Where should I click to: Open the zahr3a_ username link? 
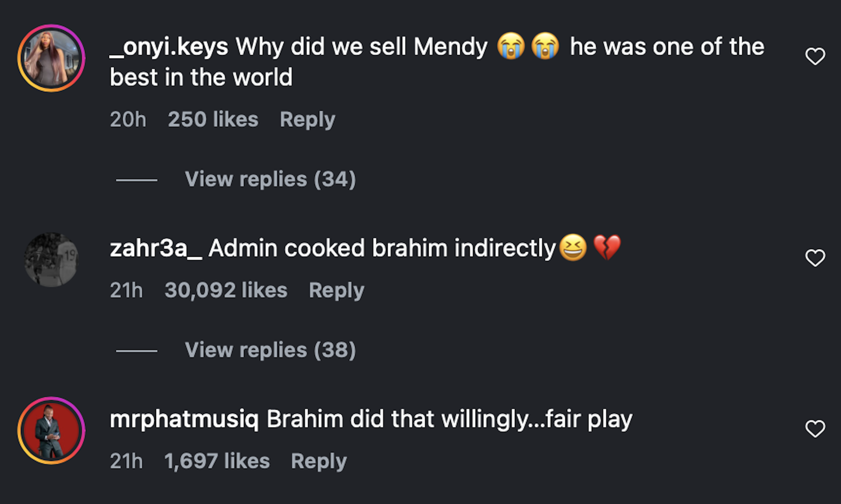pyautogui.click(x=156, y=249)
